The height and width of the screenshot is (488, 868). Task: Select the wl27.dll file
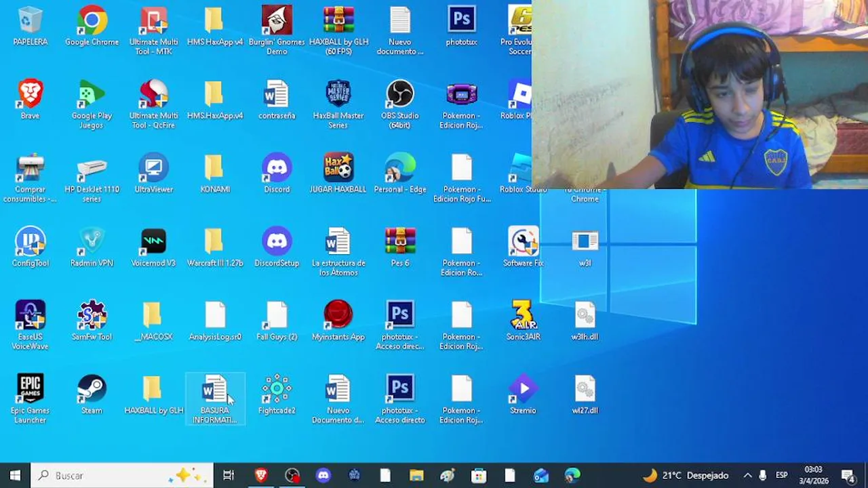coord(585,396)
